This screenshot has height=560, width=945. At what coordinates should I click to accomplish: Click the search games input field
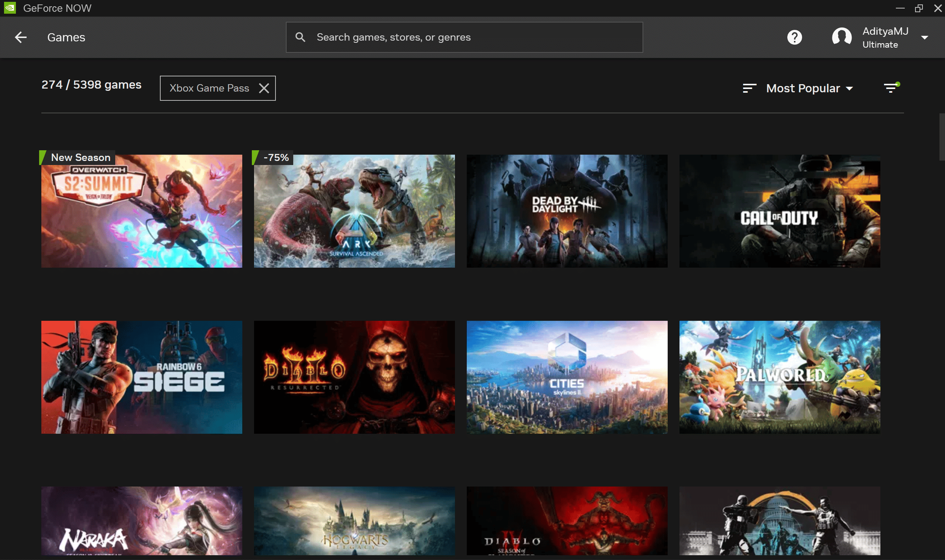(x=464, y=37)
